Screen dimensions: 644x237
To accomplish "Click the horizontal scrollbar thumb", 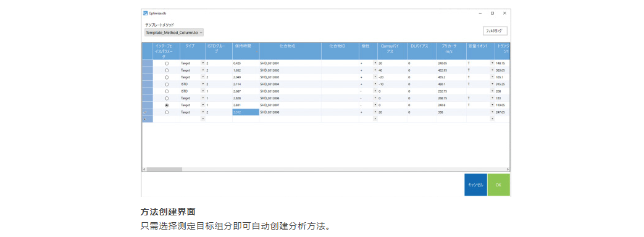I will point(164,169).
